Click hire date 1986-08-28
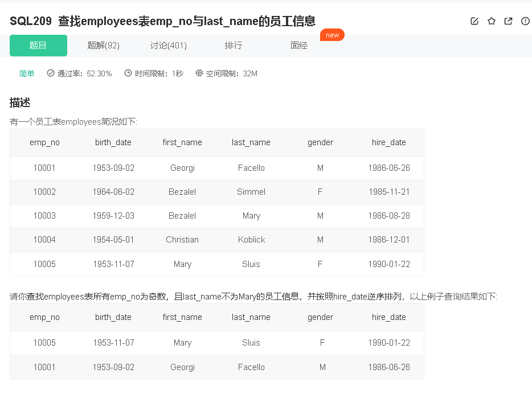This screenshot has width=532, height=394. (x=389, y=216)
